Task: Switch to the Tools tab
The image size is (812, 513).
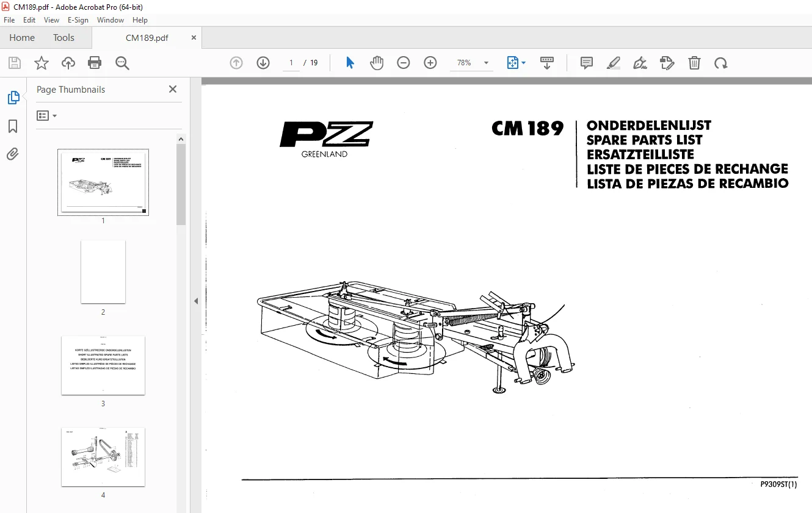Action: (63, 38)
